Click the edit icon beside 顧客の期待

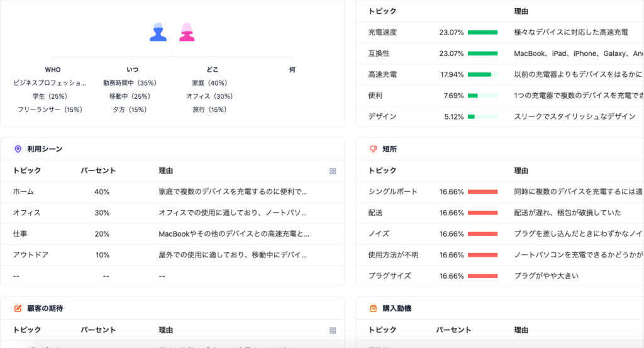(x=18, y=308)
